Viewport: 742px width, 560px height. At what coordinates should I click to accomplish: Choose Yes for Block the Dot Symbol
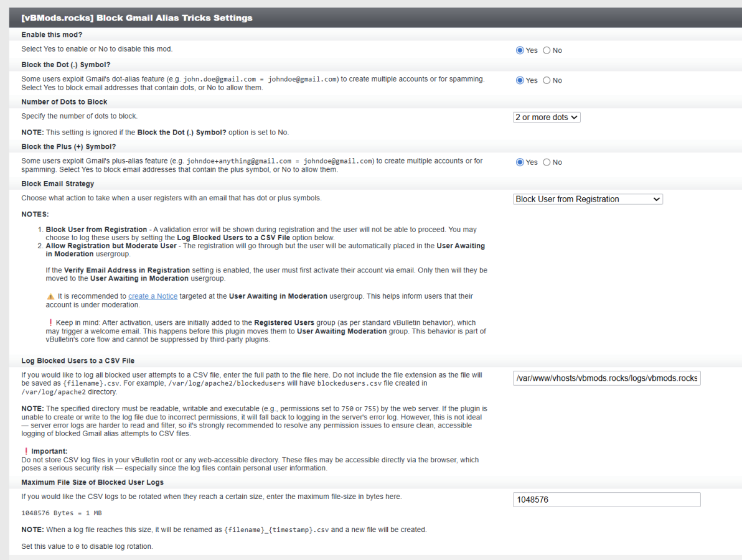click(520, 80)
